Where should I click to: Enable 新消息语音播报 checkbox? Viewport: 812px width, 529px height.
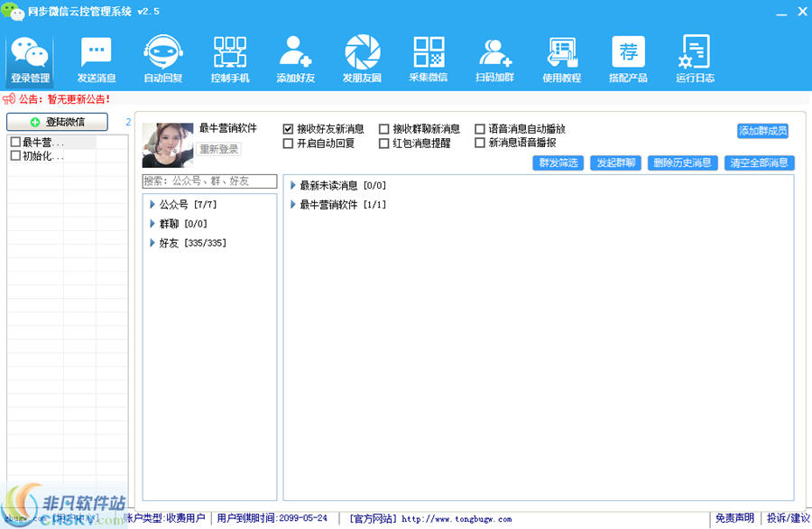(x=480, y=143)
